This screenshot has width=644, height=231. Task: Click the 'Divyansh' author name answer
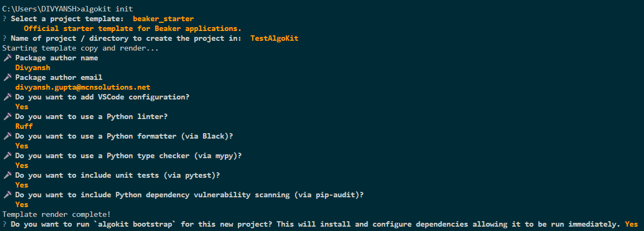pyautogui.click(x=33, y=67)
